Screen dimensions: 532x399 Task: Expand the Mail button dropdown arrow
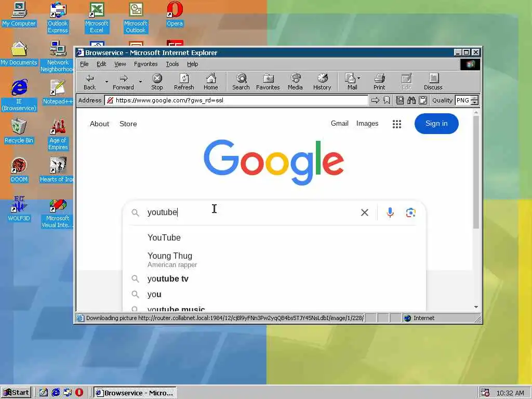[359, 78]
